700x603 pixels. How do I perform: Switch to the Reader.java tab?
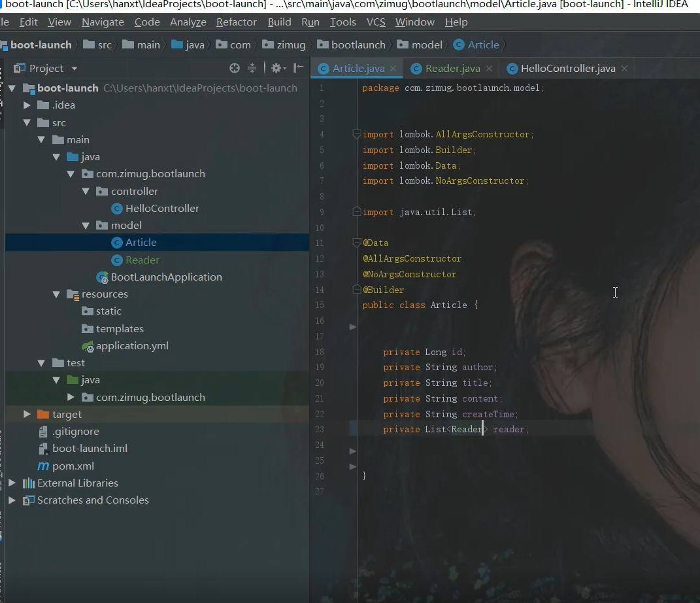(x=452, y=68)
